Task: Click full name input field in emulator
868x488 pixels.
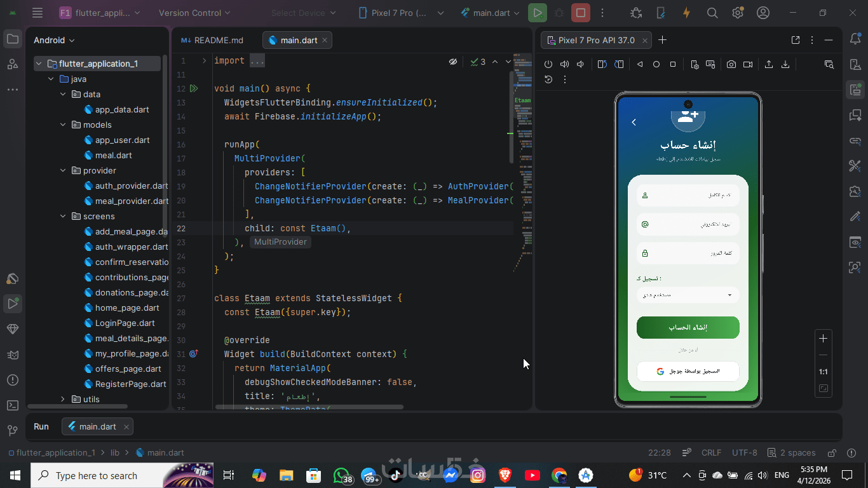Action: [x=688, y=195]
